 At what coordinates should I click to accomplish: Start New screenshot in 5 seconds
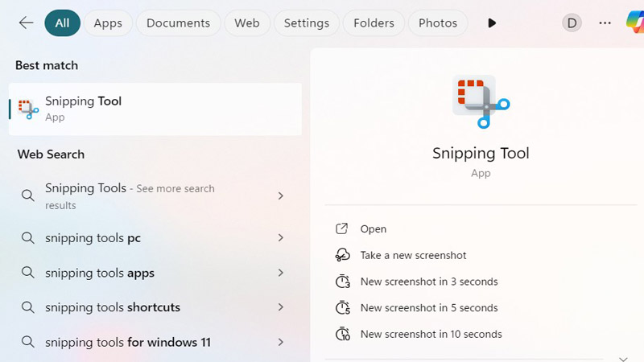429,308
